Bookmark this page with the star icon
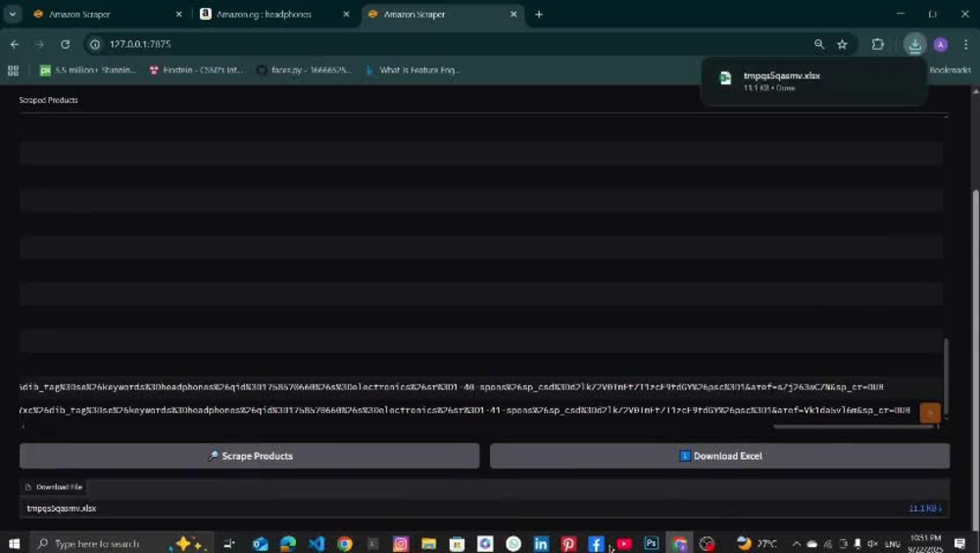 click(x=843, y=44)
